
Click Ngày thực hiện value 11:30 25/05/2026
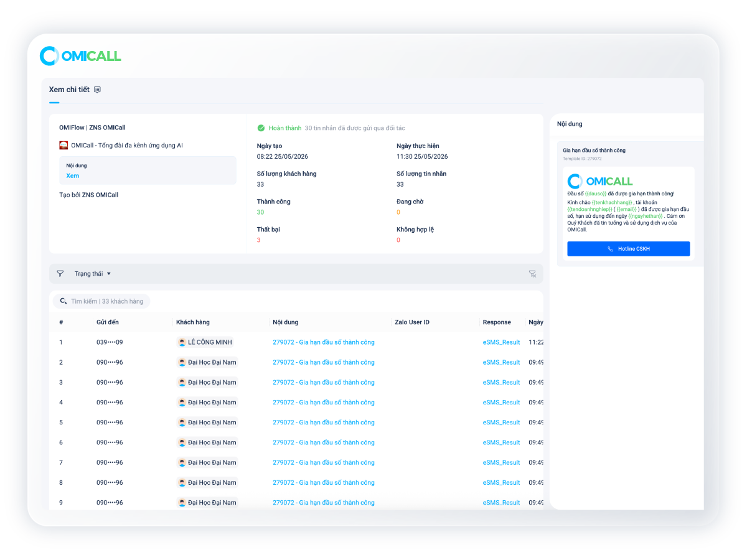point(422,157)
